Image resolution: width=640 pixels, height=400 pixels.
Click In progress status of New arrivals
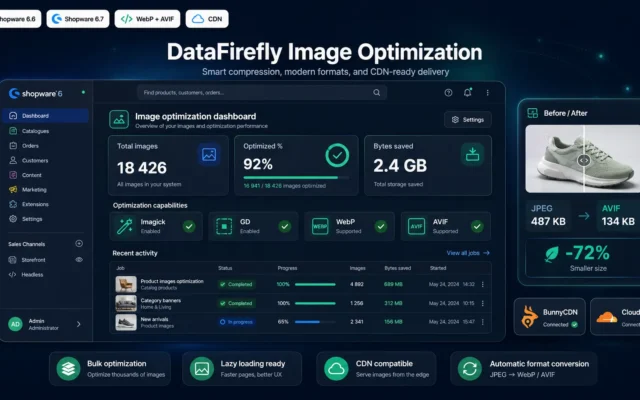(237, 322)
